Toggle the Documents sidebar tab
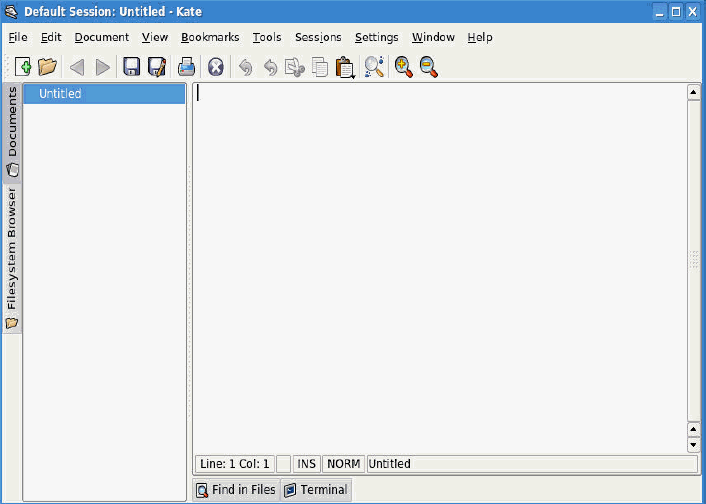The width and height of the screenshot is (706, 504). pos(12,132)
